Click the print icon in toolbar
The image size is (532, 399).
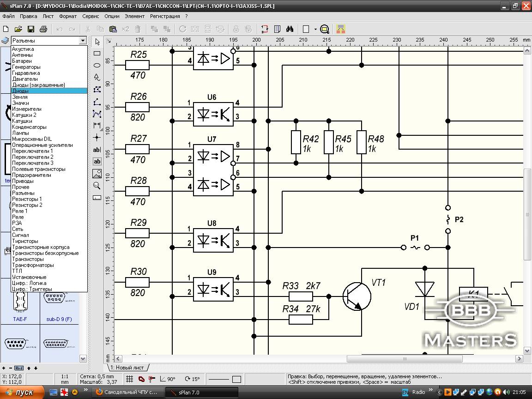[x=43, y=29]
